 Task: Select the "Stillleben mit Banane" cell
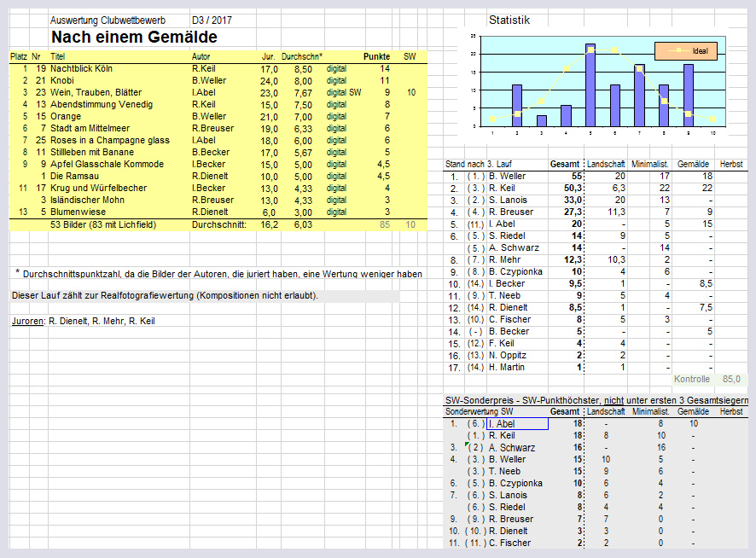(92, 152)
